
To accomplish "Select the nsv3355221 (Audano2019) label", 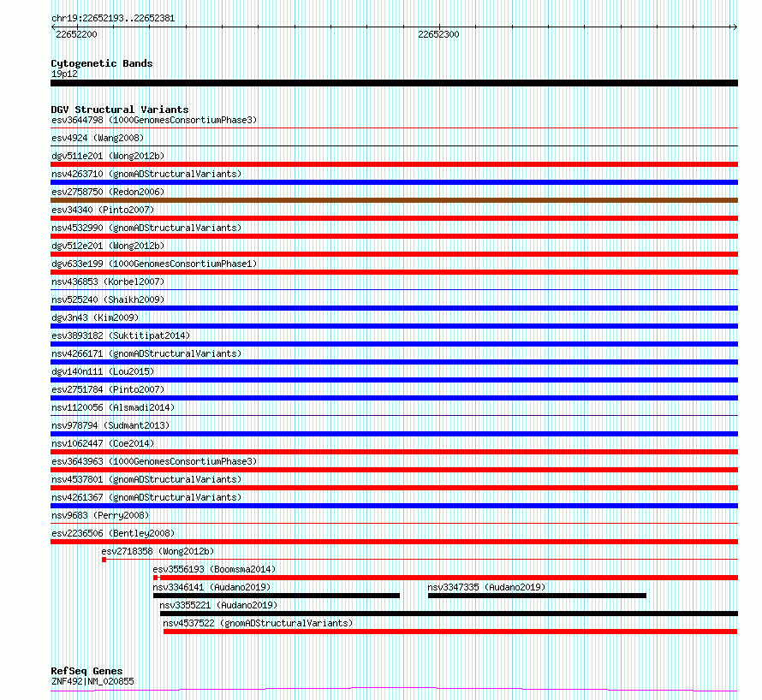I will coord(218,605).
